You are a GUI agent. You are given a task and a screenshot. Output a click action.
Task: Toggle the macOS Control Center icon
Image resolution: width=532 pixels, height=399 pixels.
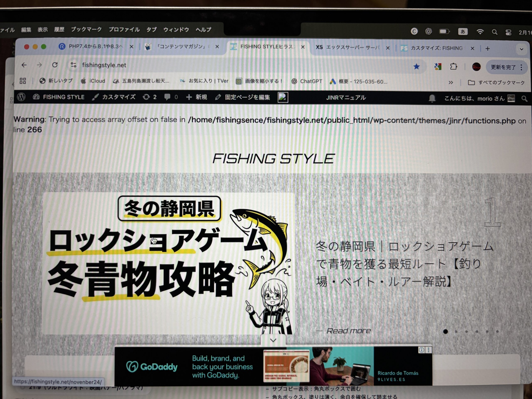pyautogui.click(x=508, y=32)
